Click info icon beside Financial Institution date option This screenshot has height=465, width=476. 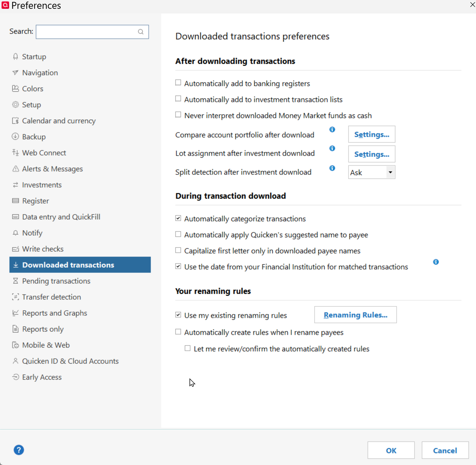(436, 262)
